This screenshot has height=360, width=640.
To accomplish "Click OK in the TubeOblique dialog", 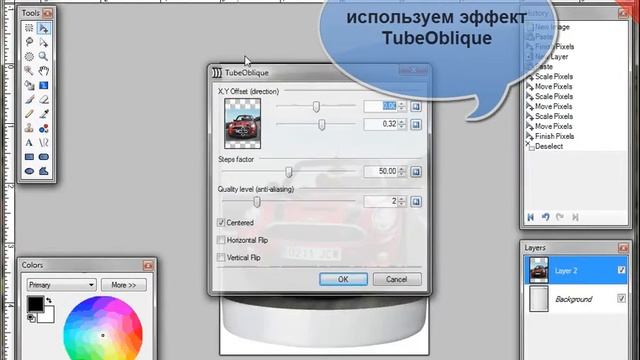I will [x=343, y=279].
